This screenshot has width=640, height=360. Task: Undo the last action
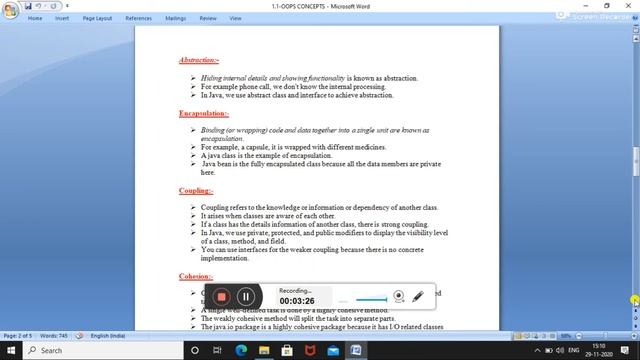click(x=38, y=6)
